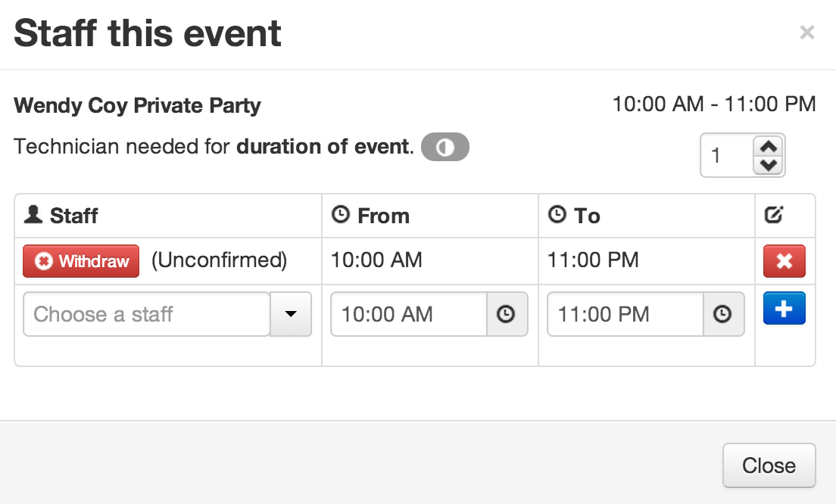This screenshot has height=504, width=836.
Task: Click the person icon beside Staff header
Action: pyautogui.click(x=33, y=216)
